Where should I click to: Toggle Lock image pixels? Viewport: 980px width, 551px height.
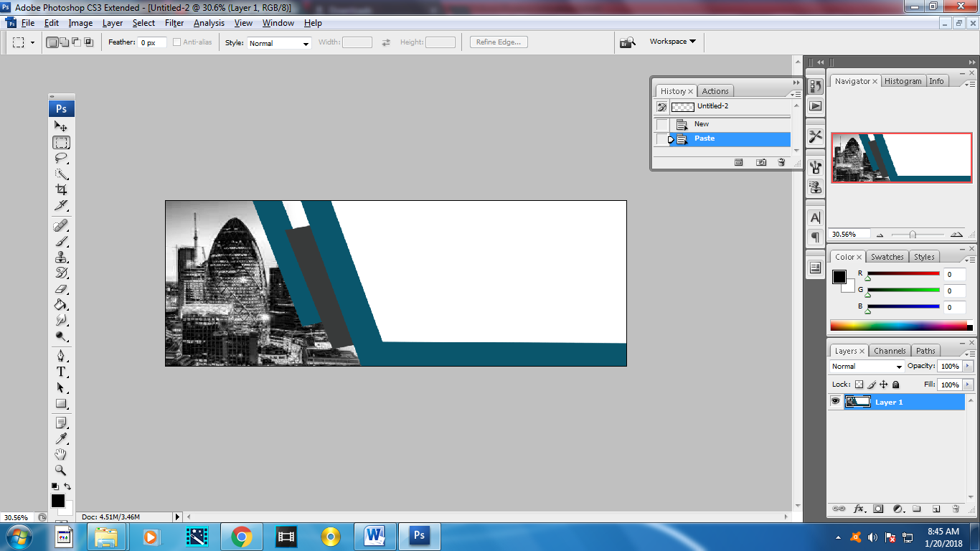872,385
